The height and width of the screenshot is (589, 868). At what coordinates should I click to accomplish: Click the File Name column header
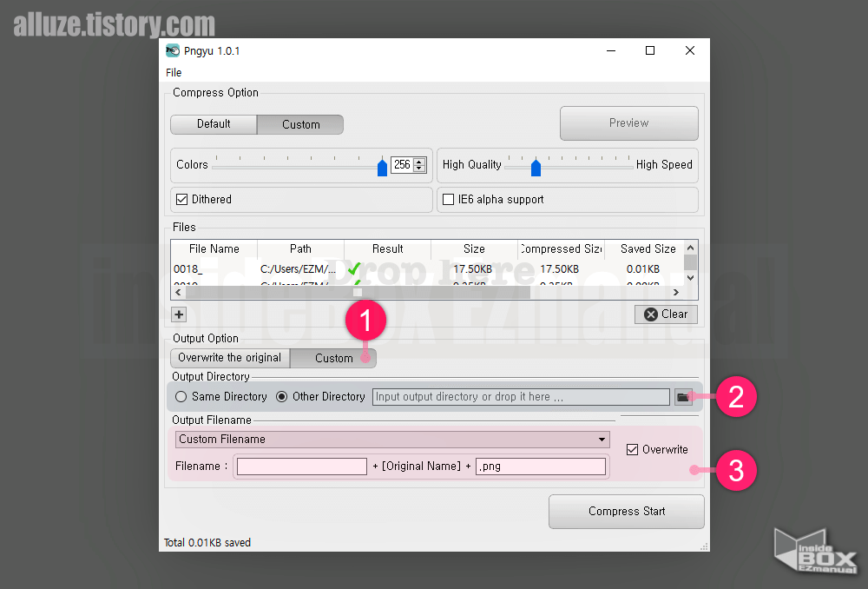point(214,248)
